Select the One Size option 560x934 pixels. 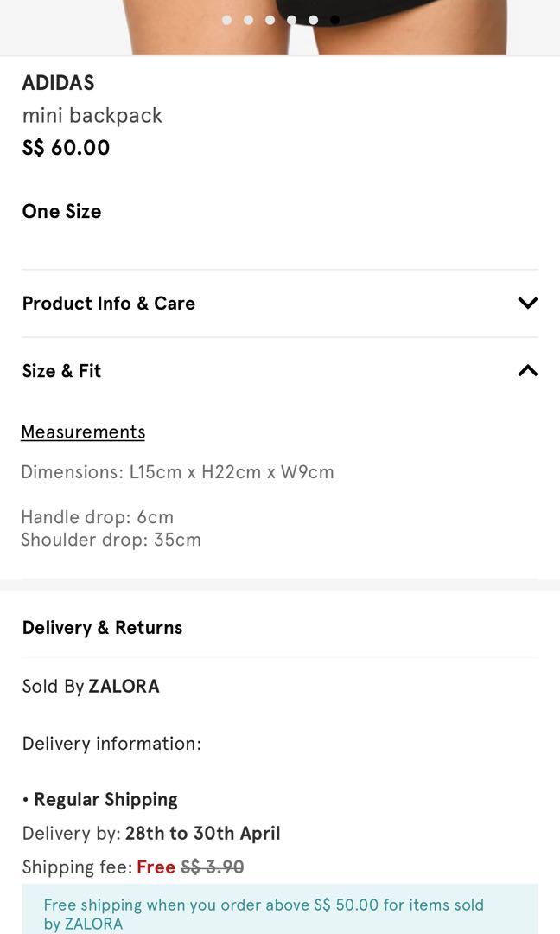[x=62, y=211]
